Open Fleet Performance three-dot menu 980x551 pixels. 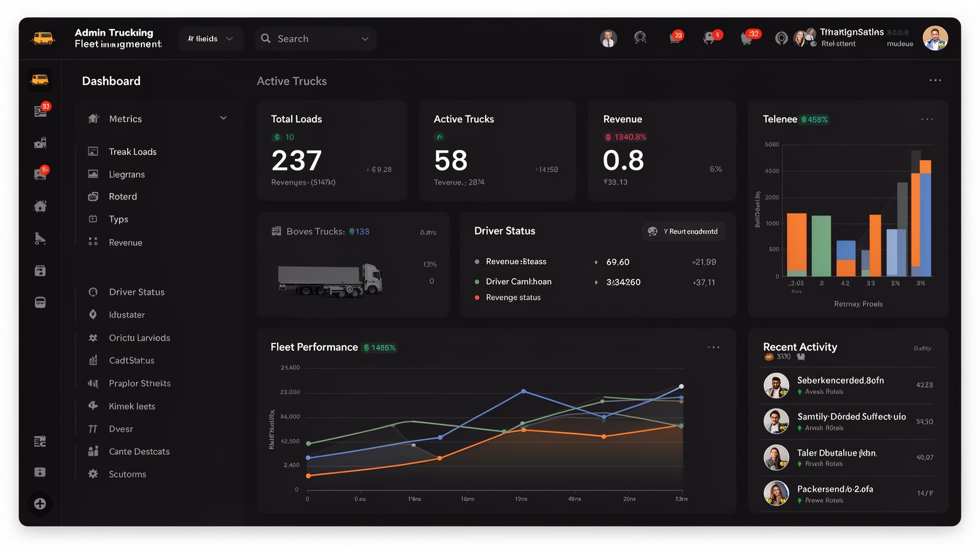713,347
